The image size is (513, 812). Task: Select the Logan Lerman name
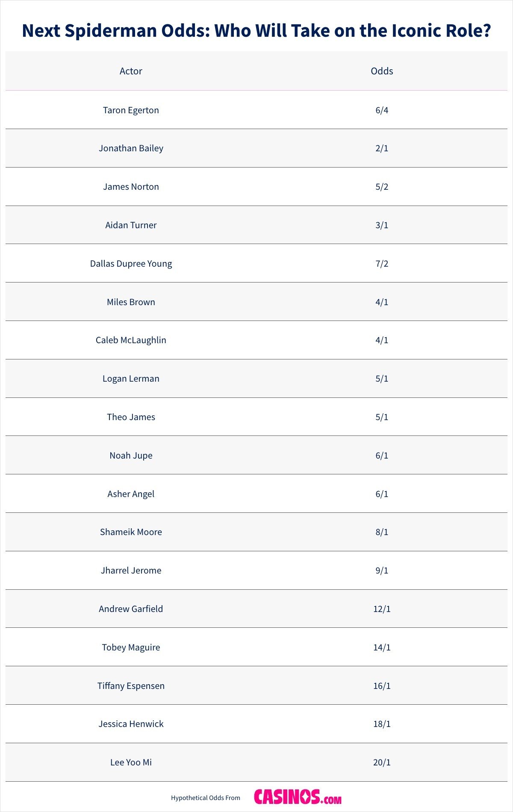tap(131, 379)
